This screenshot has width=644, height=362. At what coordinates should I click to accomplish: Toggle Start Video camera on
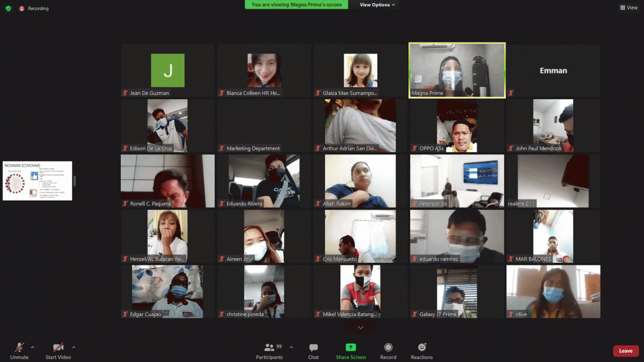coord(58,351)
